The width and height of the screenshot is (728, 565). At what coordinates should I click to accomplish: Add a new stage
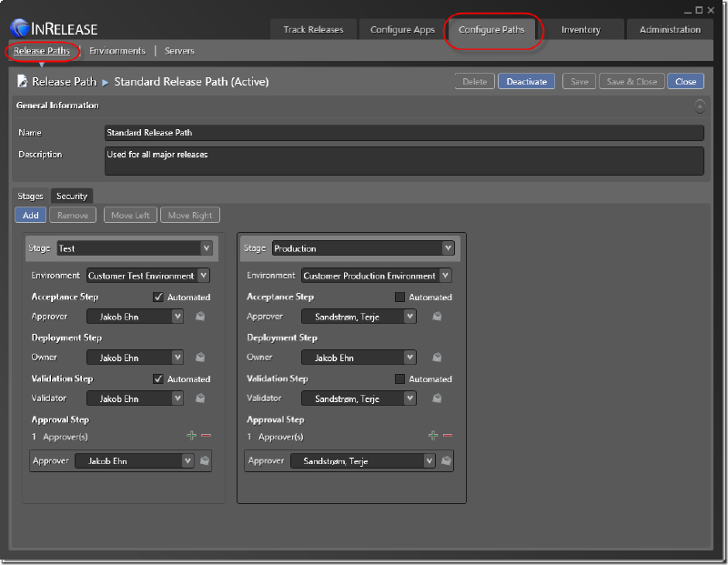31,215
